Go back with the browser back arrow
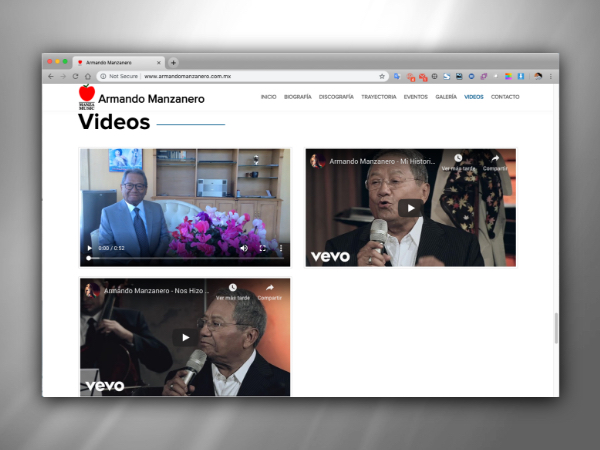The height and width of the screenshot is (450, 600). [51, 77]
